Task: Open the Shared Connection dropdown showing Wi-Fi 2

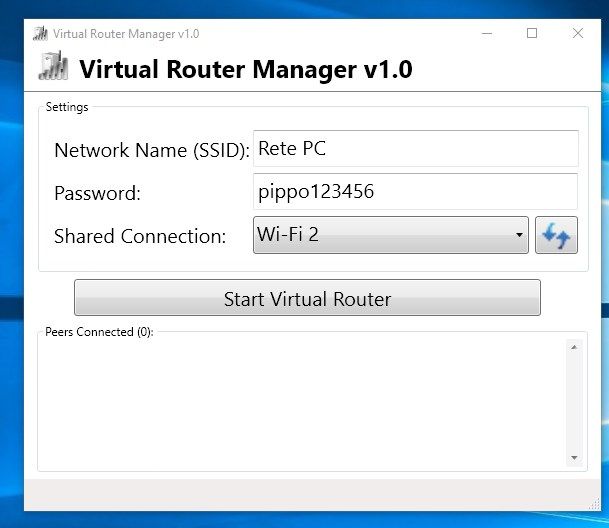Action: [391, 235]
